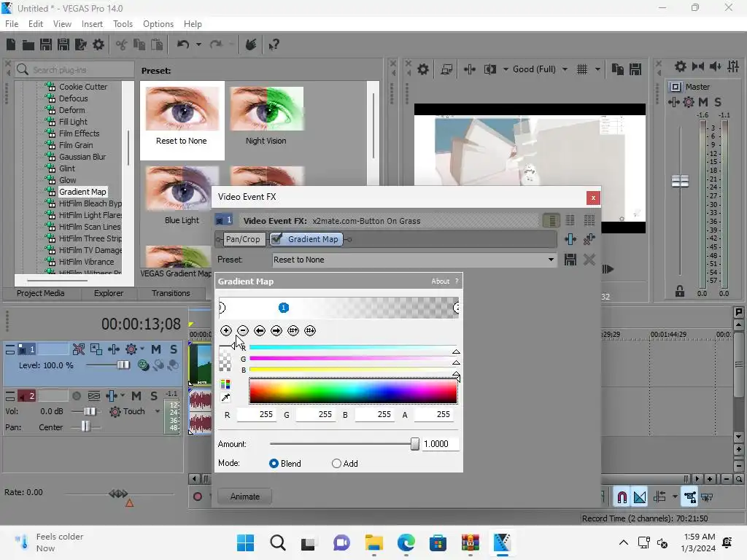Open project properties gear in main toolbar
Viewport: 747px width, 560px height.
pyautogui.click(x=98, y=44)
